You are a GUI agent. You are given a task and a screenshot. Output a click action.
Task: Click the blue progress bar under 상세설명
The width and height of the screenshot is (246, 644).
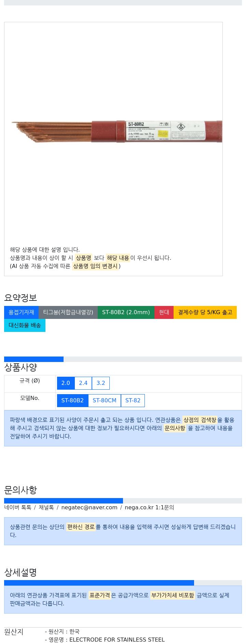coord(99,583)
